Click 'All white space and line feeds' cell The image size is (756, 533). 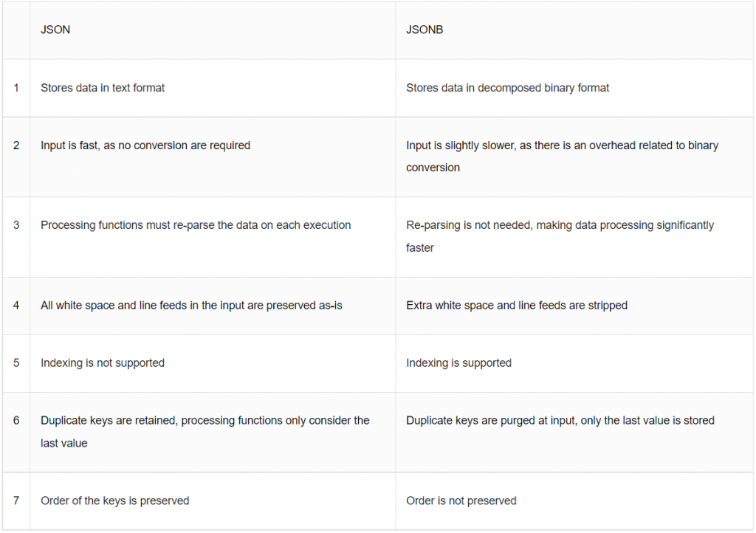tap(191, 306)
